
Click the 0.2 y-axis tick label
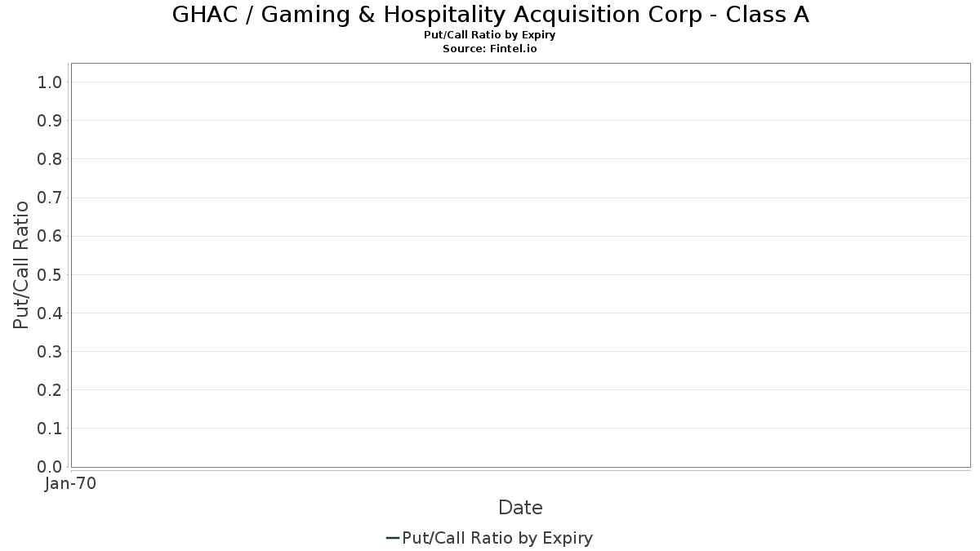click(x=50, y=389)
